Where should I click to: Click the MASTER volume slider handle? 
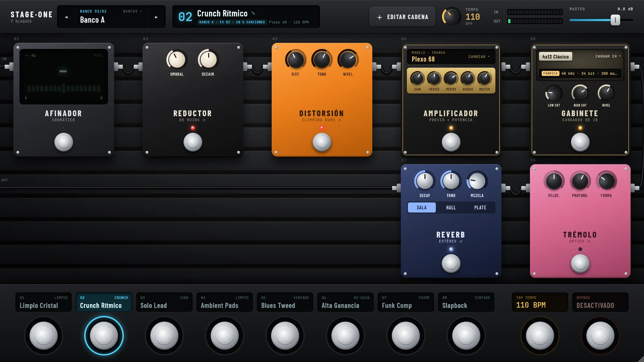click(x=615, y=20)
